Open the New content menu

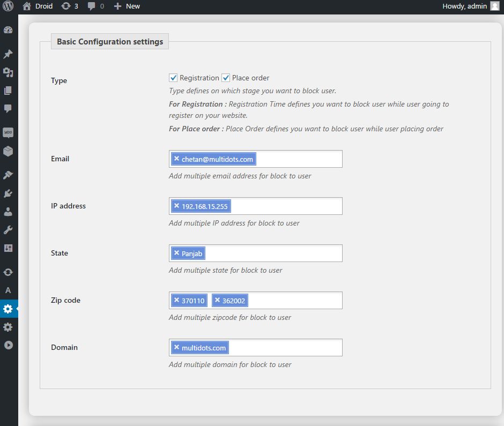127,6
